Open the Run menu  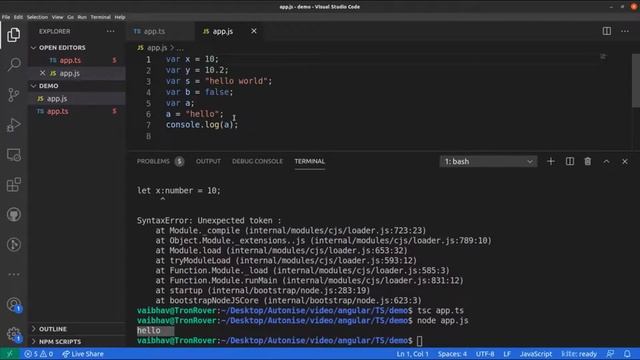tap(82, 17)
